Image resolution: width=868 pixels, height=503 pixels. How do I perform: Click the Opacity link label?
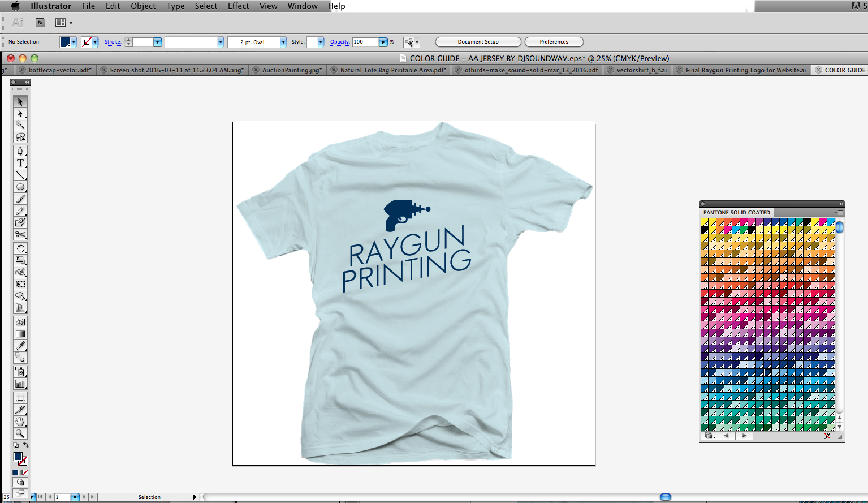point(340,42)
